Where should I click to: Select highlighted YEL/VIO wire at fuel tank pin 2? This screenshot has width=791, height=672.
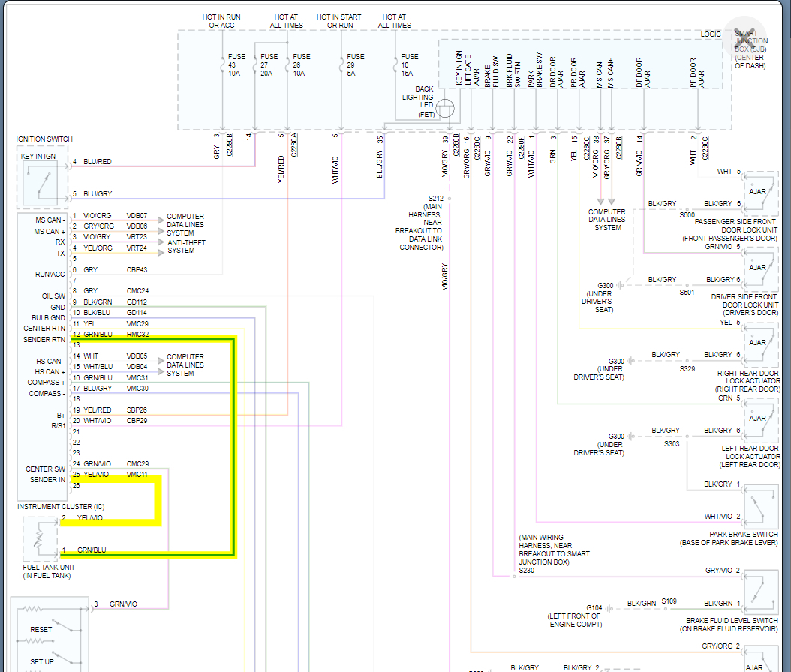click(90, 518)
